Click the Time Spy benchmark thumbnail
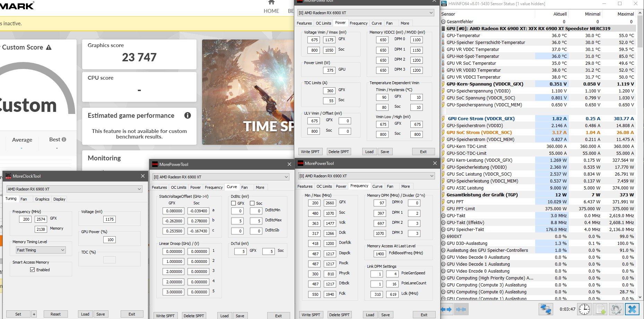The height and width of the screenshot is (319, 644). coord(248,92)
